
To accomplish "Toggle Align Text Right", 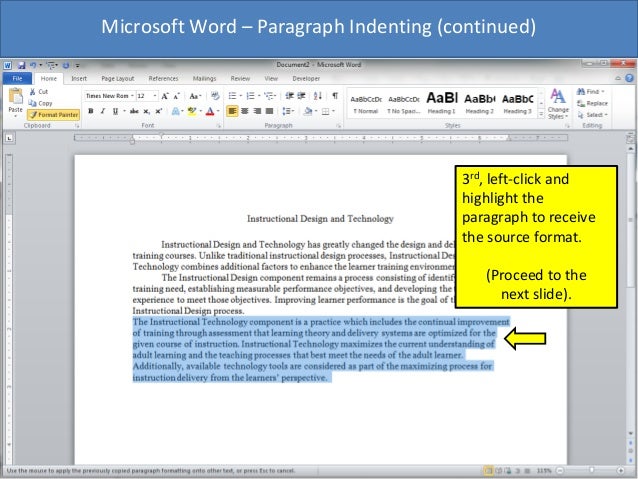I will tap(257, 111).
